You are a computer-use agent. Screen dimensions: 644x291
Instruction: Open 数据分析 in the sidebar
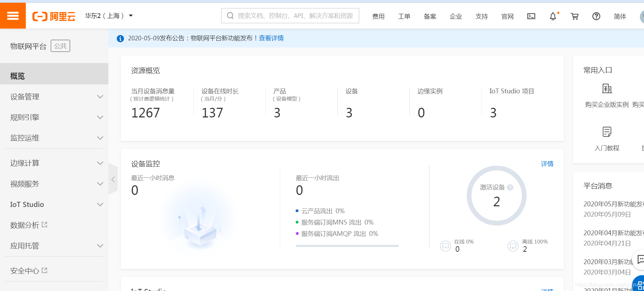point(25,225)
